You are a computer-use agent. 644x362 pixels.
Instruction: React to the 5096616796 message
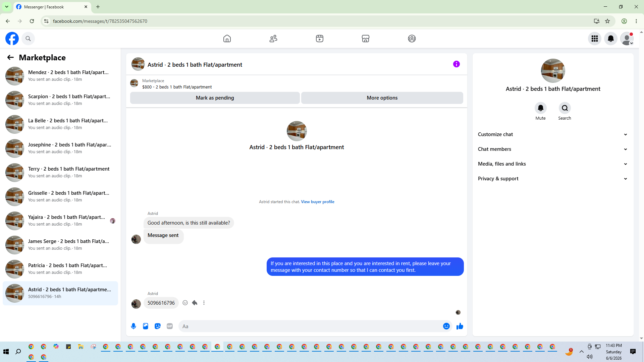pos(185,303)
